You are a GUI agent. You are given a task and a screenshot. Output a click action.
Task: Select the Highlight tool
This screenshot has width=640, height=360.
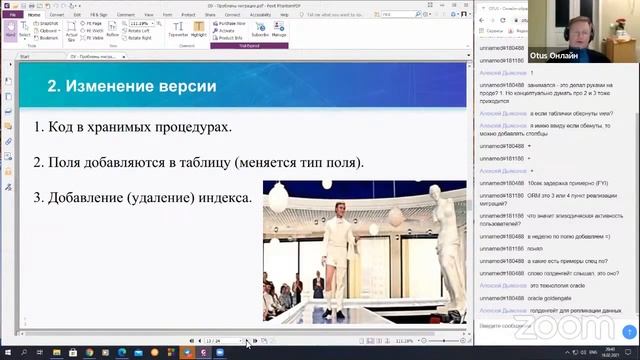coord(199,29)
